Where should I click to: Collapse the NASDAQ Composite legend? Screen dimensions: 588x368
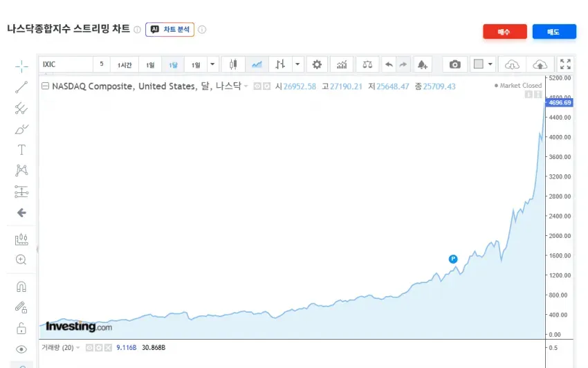coord(46,86)
